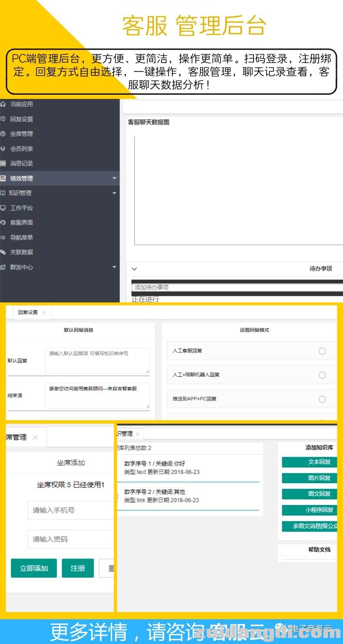This screenshot has height=644, width=343.
Task: Click the 坐席管理 sidebar icon
Action: point(3,134)
